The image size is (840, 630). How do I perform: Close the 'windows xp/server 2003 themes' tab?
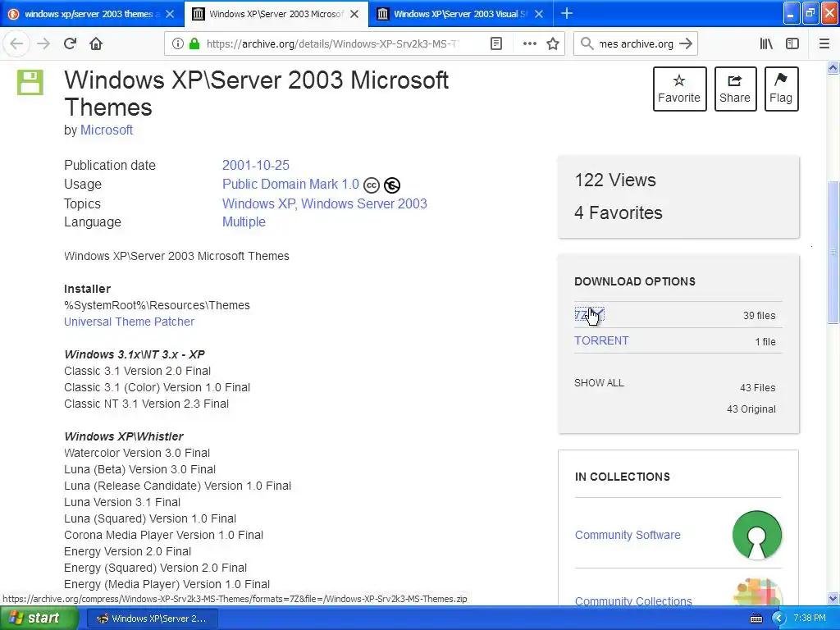[x=169, y=14]
